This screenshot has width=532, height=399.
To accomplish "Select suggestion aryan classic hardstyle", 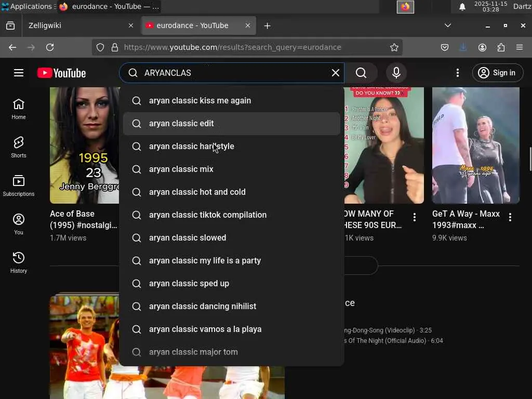I will click(x=231, y=146).
